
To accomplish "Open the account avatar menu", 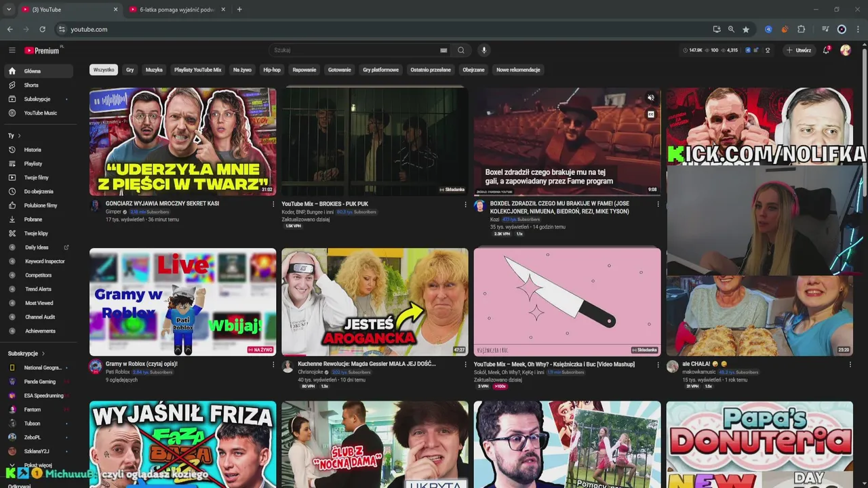I will [x=846, y=50].
